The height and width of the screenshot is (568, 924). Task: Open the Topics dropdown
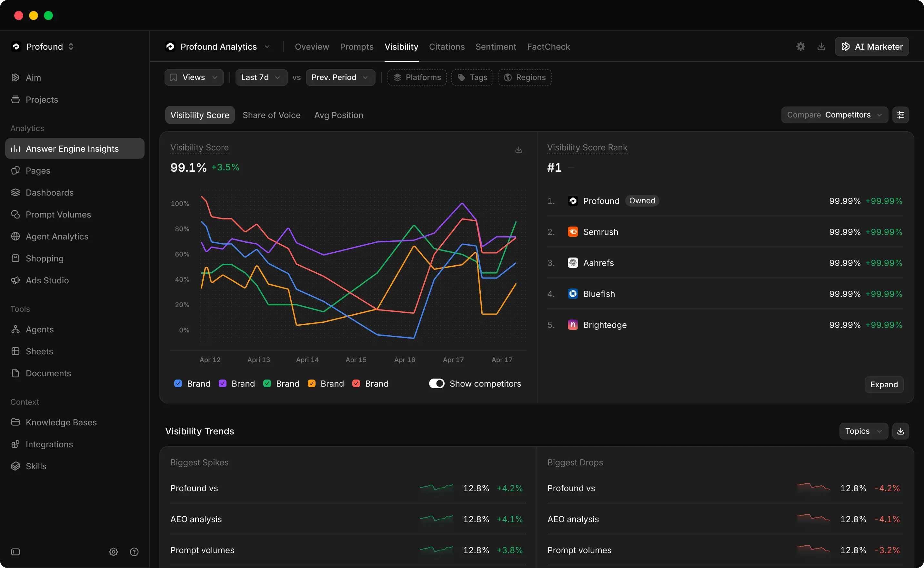864,431
